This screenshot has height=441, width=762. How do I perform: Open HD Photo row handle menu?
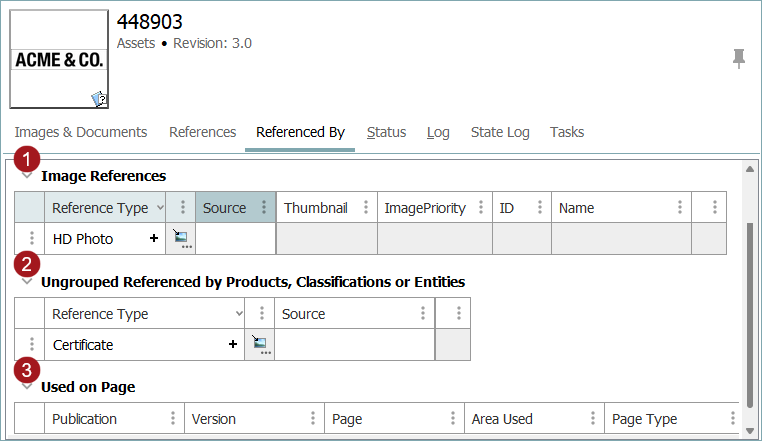point(31,239)
